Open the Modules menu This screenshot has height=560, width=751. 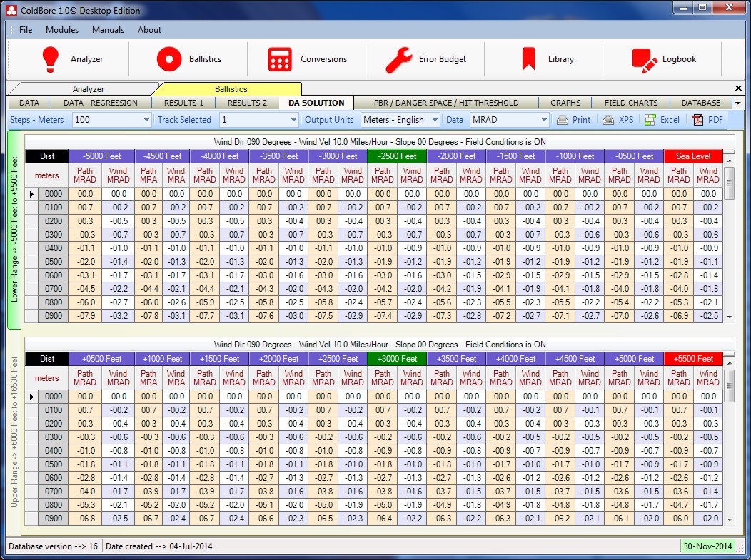62,30
